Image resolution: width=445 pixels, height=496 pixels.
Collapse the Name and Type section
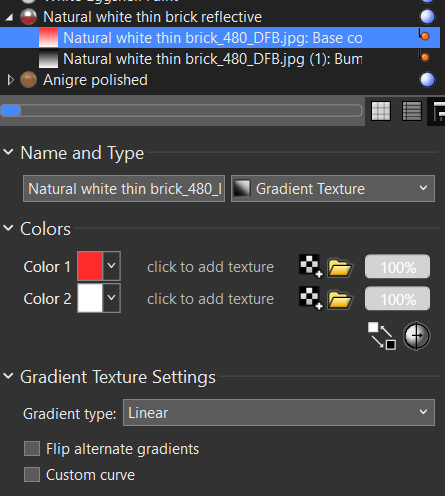(8, 152)
